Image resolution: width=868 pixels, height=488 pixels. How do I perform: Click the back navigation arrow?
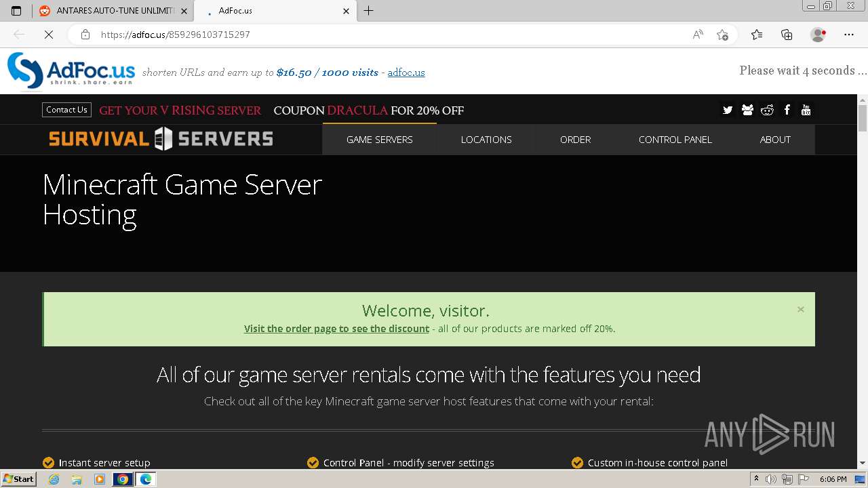click(19, 35)
